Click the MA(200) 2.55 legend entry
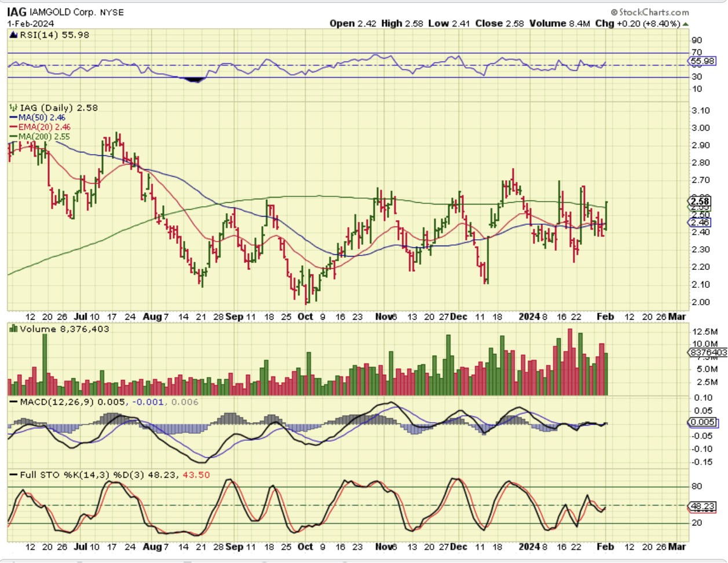 (x=39, y=137)
